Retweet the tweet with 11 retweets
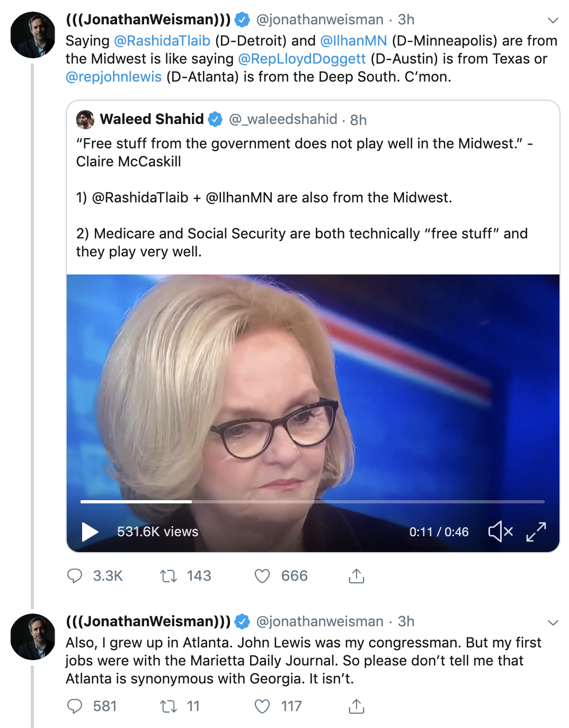The image size is (569, 728). [168, 706]
